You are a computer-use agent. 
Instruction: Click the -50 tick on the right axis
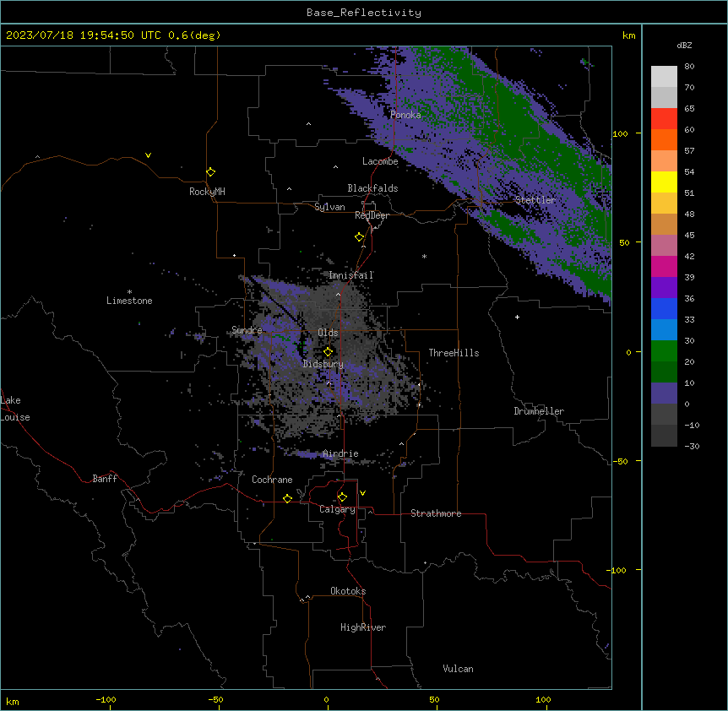pyautogui.click(x=620, y=461)
